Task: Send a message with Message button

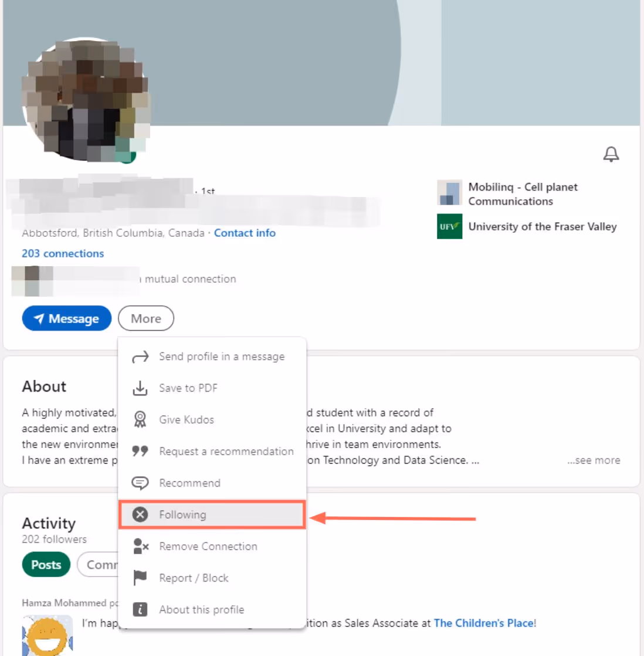Action: tap(67, 318)
